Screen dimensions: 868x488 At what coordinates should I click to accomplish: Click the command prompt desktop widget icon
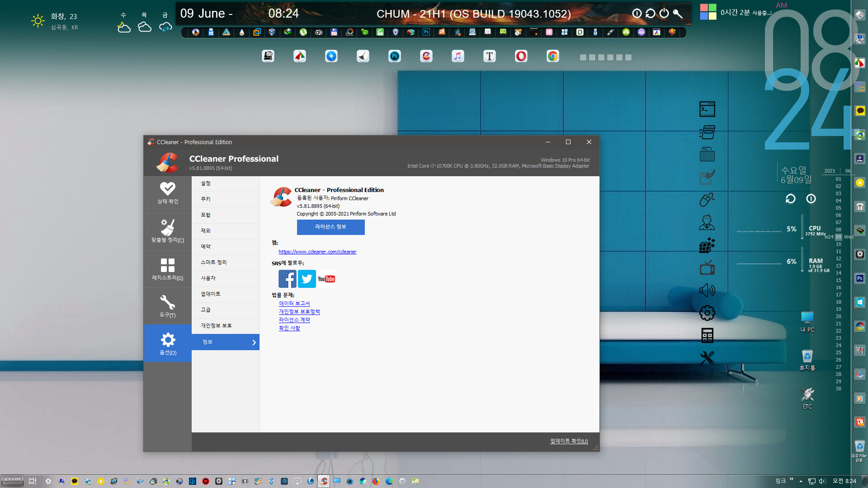(x=707, y=109)
